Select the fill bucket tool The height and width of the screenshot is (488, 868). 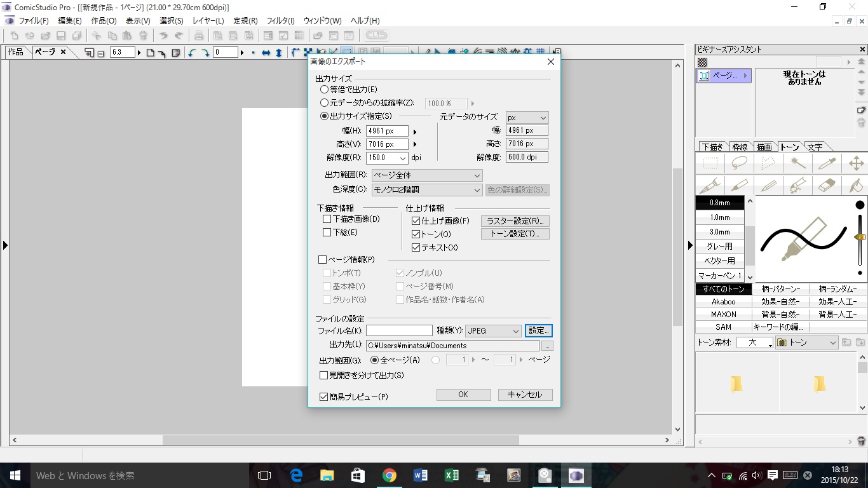tap(855, 186)
